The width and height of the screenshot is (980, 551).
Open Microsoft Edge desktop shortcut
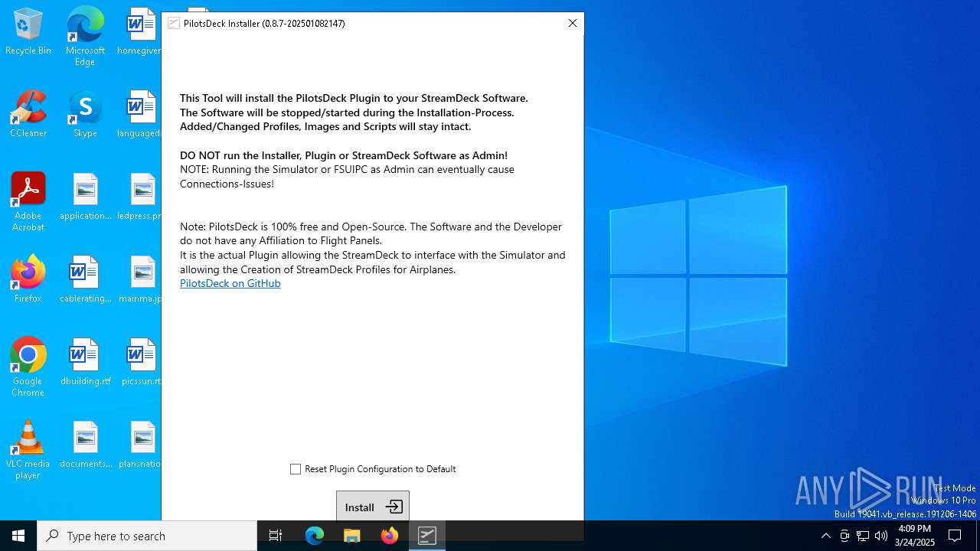point(85,37)
